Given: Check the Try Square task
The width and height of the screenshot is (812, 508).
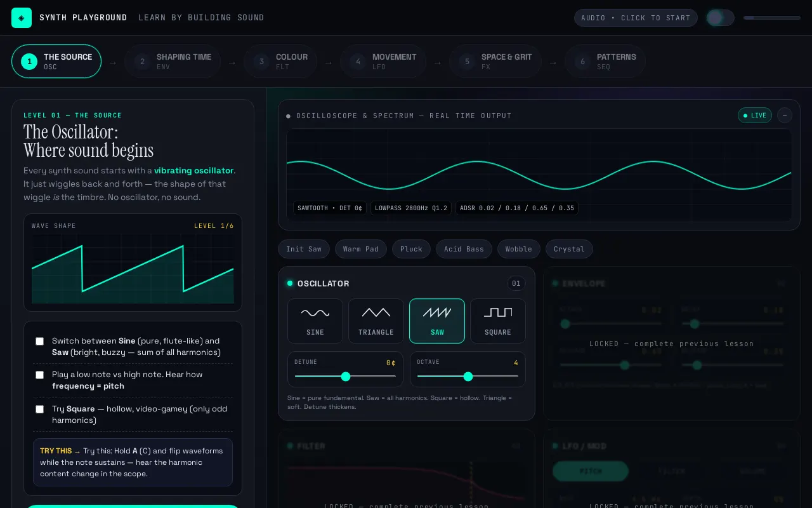Looking at the screenshot, I should 39,409.
